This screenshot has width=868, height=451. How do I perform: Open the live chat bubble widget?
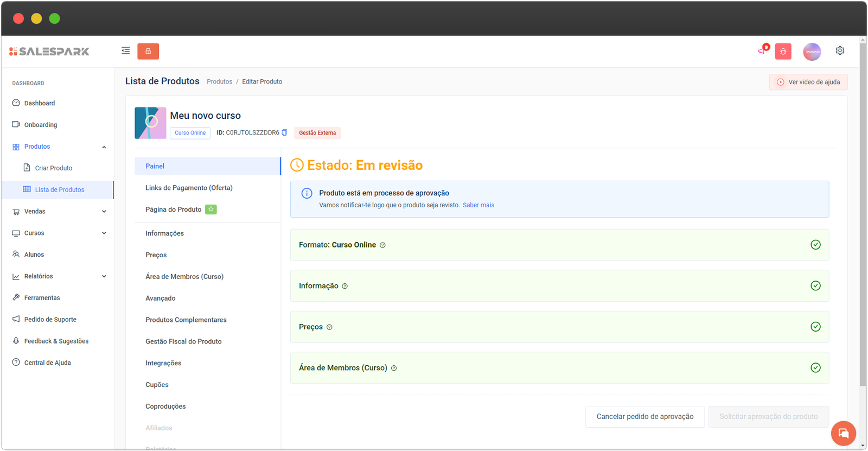843,433
